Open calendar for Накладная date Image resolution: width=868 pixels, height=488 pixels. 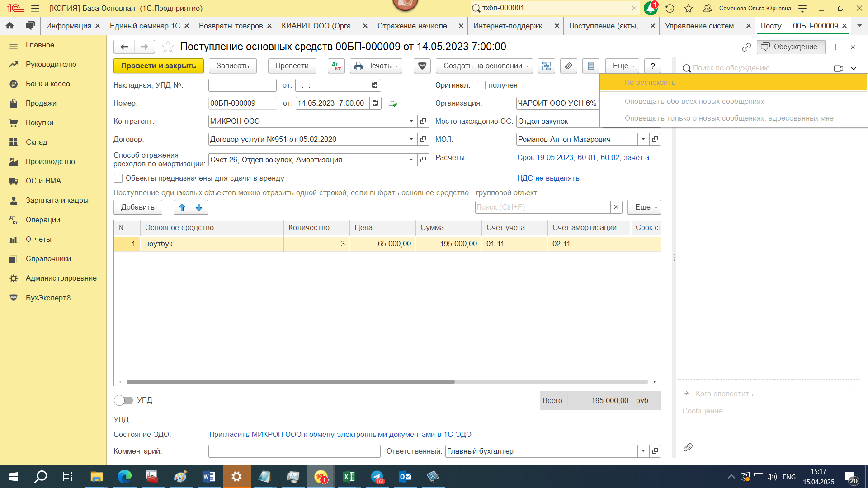[x=375, y=85]
